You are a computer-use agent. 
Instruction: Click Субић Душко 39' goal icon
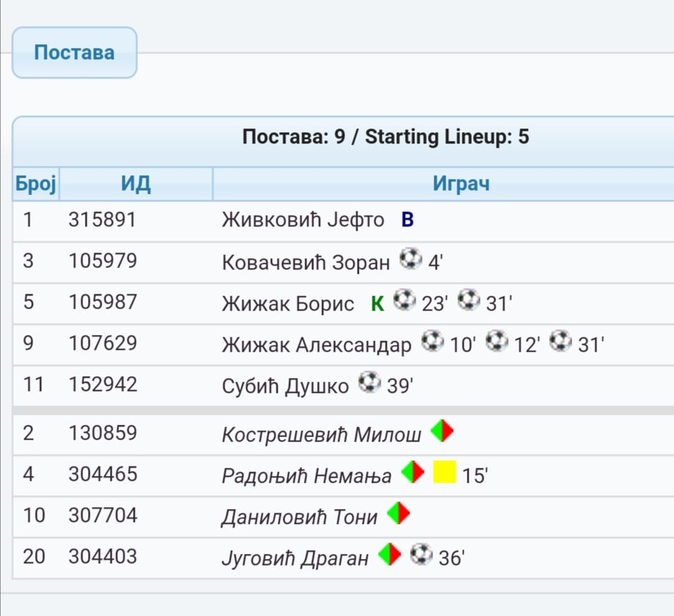pyautogui.click(x=369, y=382)
